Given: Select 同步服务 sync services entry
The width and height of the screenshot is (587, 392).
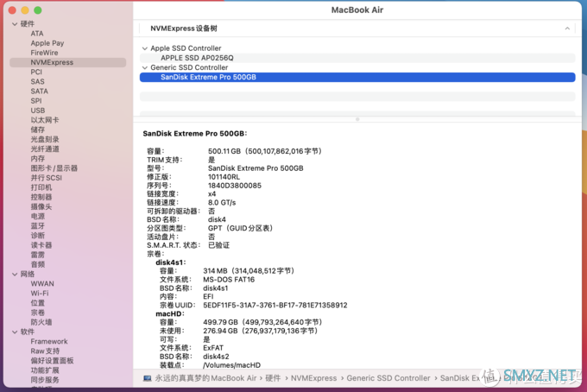Looking at the screenshot, I should coord(45,380).
